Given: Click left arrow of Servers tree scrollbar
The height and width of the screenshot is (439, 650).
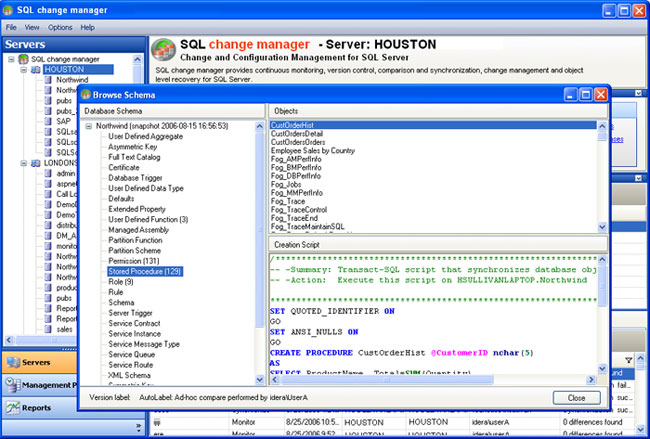Looking at the screenshot, I should pos(9,340).
